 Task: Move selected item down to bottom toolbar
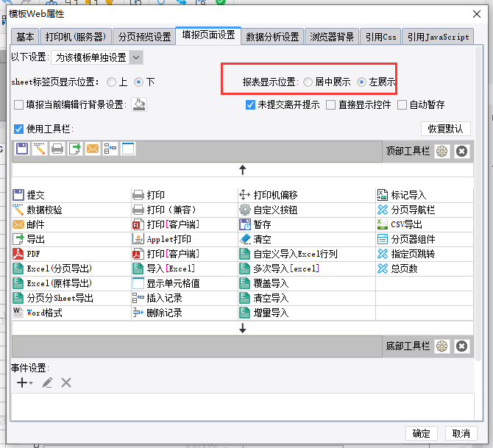coord(242,328)
